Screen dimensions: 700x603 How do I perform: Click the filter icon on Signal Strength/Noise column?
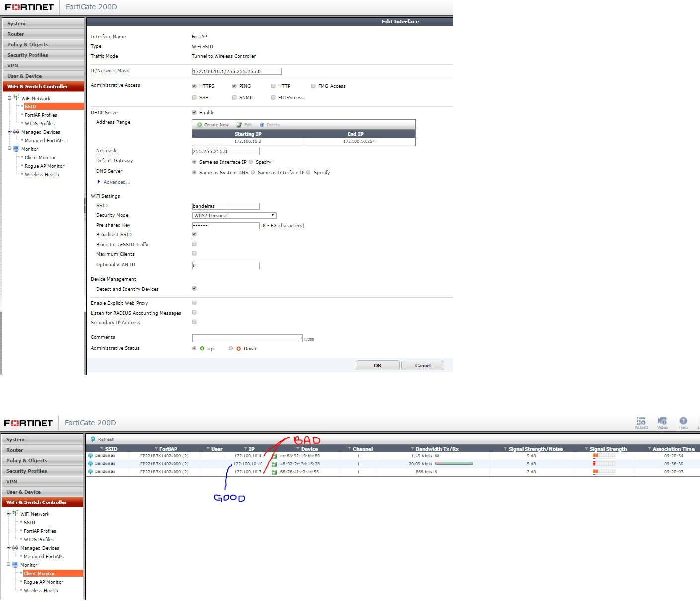(505, 449)
